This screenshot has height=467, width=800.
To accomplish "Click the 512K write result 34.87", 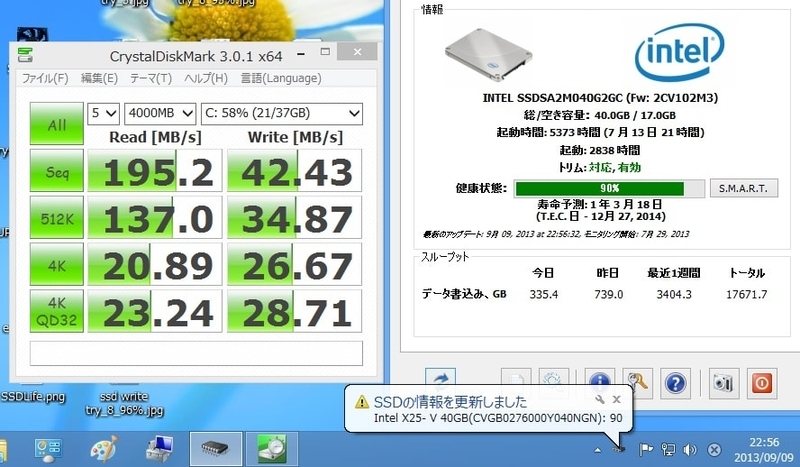I will click(294, 217).
